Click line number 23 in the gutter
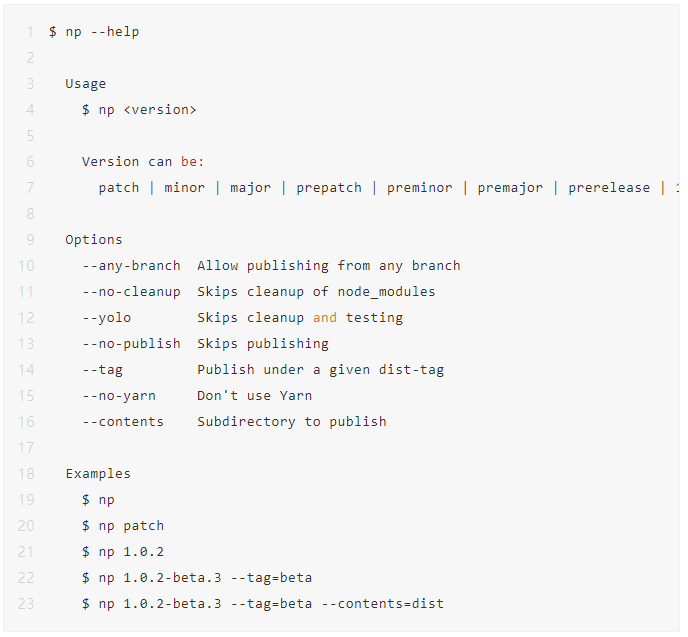This screenshot has width=688, height=637. click(26, 604)
